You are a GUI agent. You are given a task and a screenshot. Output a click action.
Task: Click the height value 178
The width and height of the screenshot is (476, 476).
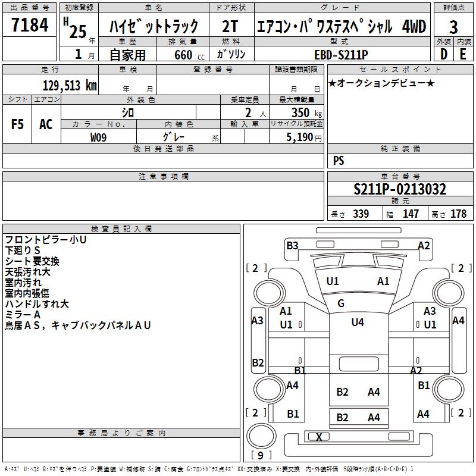458,214
